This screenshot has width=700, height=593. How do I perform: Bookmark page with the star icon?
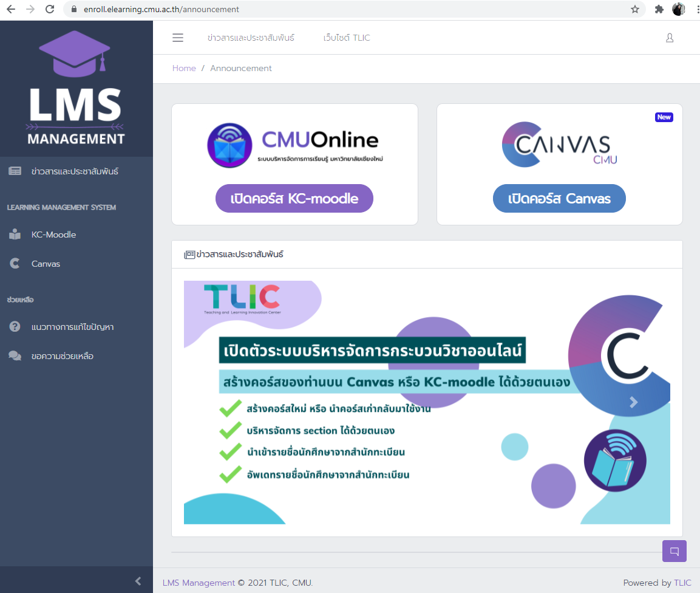tap(635, 9)
